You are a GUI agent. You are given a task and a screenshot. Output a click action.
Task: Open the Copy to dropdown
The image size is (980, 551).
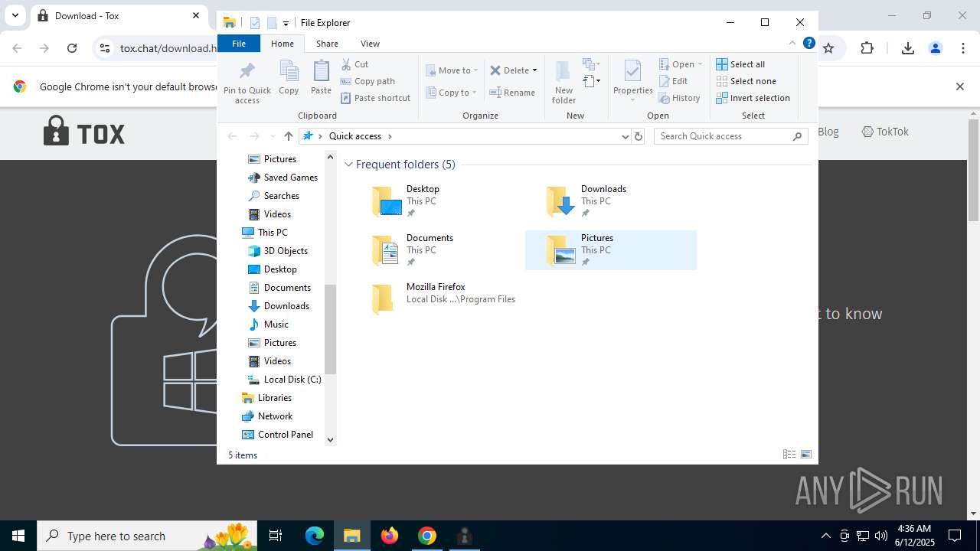452,93
